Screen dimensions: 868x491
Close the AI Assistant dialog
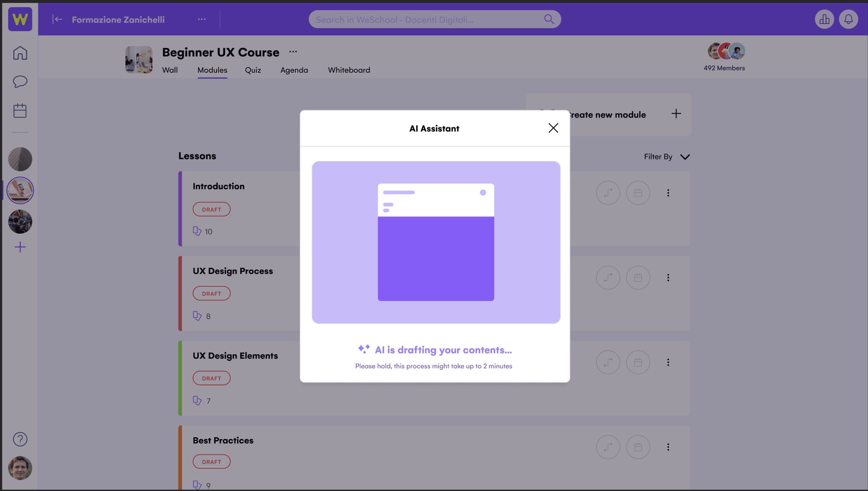[x=553, y=128]
